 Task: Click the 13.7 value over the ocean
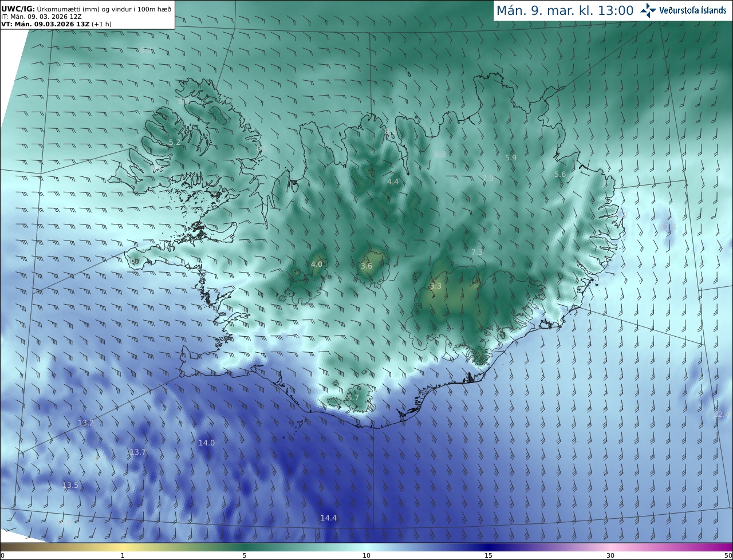point(137,452)
